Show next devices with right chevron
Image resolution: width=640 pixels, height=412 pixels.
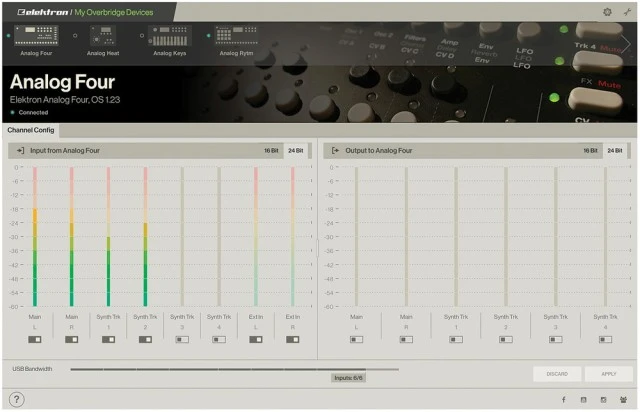click(x=625, y=43)
